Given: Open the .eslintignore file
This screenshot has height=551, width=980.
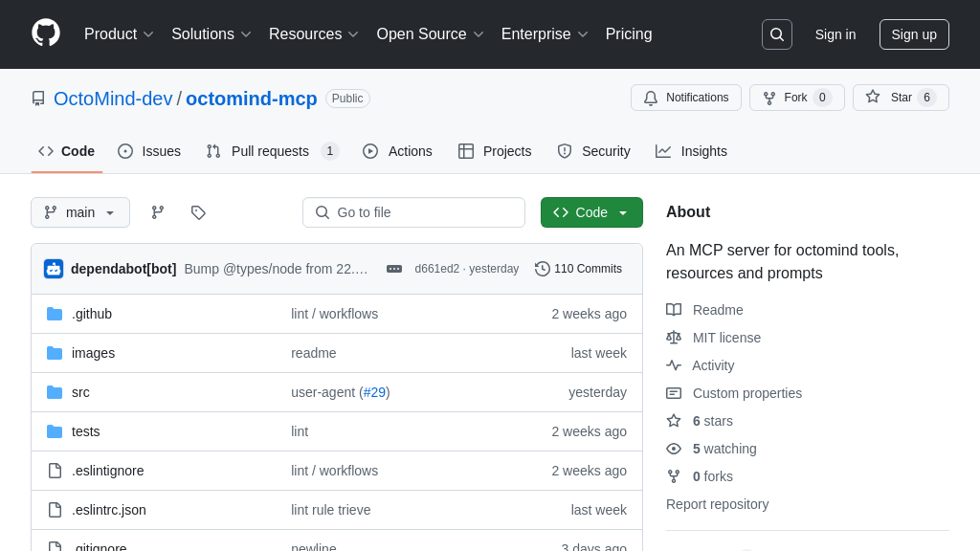Looking at the screenshot, I should click(x=107, y=471).
